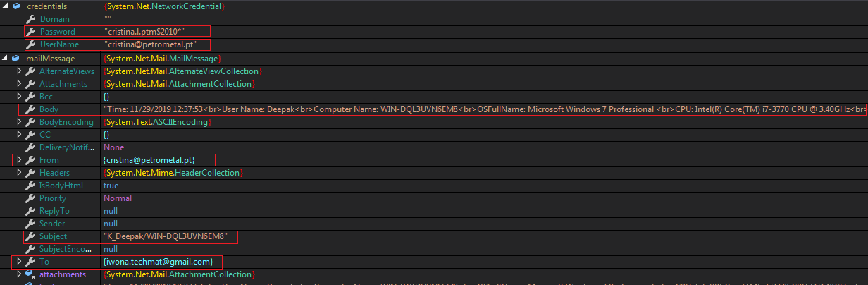Select the {System.Net.Mail.MailMessage} value
868x285 pixels.
tap(161, 59)
